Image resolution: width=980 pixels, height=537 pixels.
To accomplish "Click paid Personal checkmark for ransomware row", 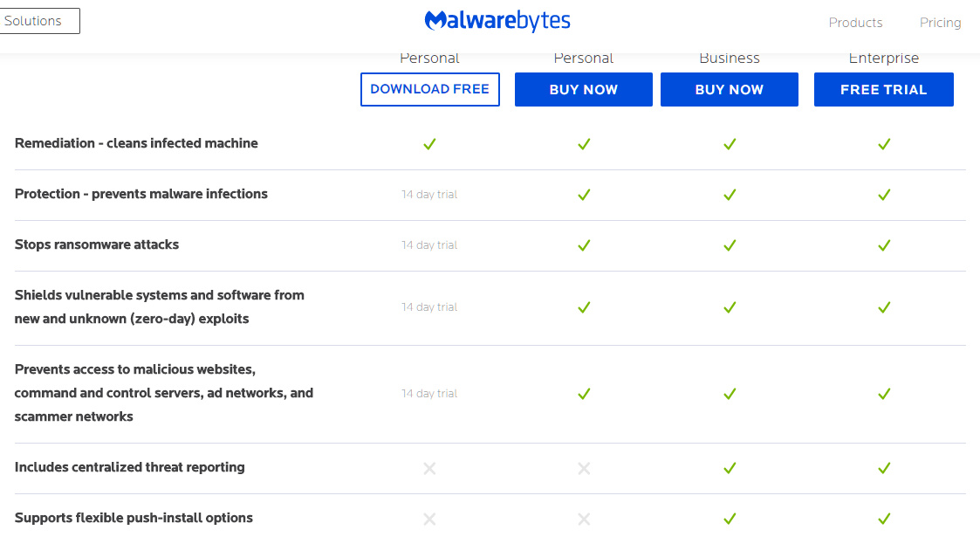I will 584,245.
